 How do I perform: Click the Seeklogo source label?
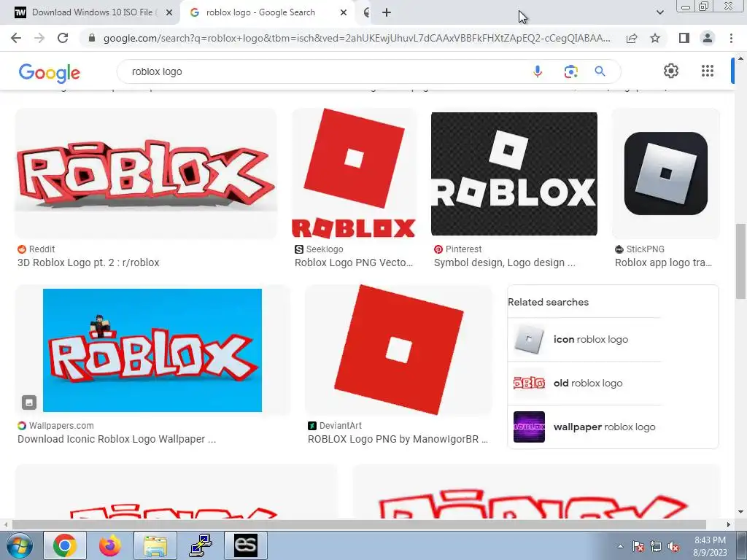click(319, 249)
